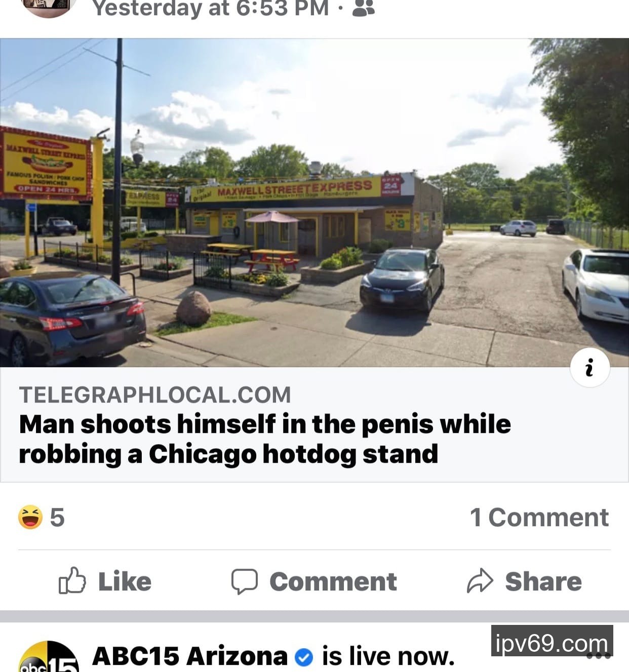Click the Yesterday at 6:53 PM timestamp
Viewport: 629px width, 672px height.
pyautogui.click(x=211, y=8)
